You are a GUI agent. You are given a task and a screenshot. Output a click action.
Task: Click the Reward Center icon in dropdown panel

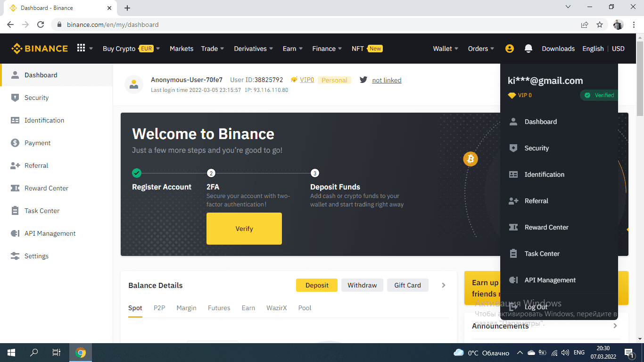coord(514,227)
